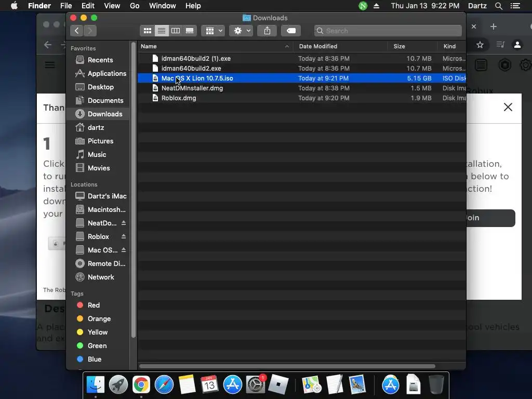This screenshot has height=399, width=532.
Task: Open Roblox from the Dock
Action: click(x=278, y=385)
